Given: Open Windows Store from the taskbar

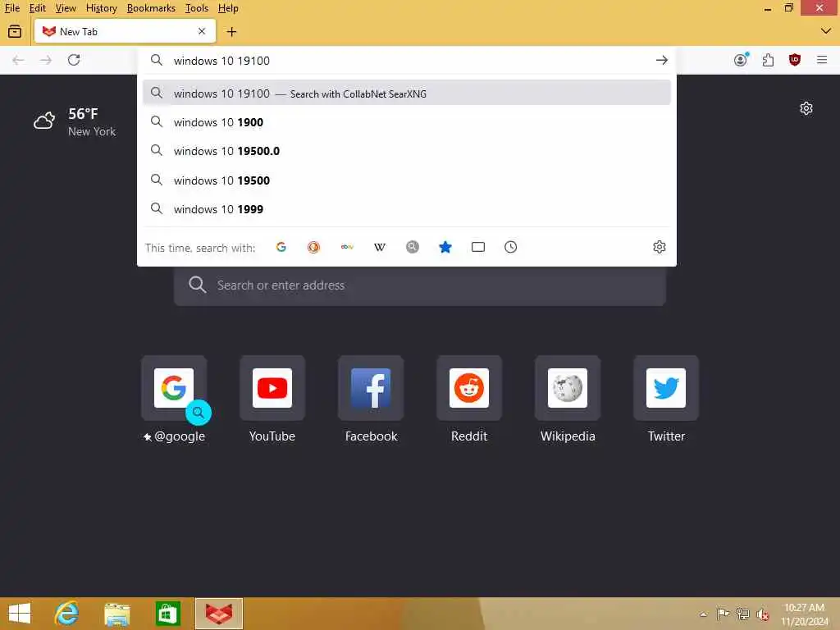Looking at the screenshot, I should point(167,614).
